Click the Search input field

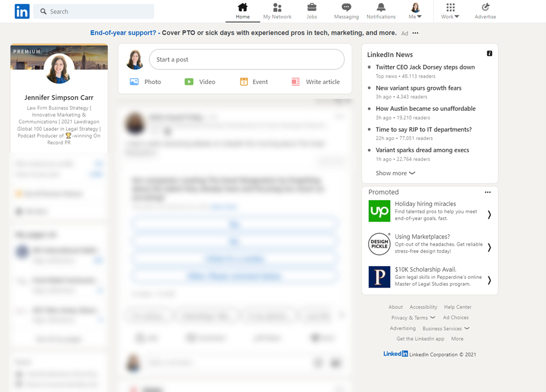(x=94, y=12)
